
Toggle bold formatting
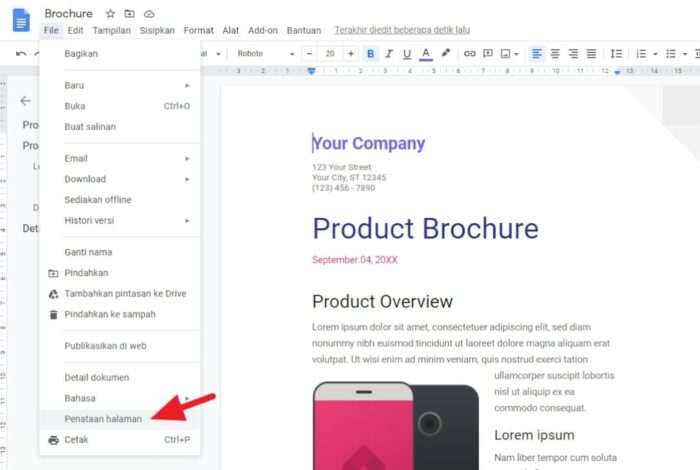coord(370,54)
